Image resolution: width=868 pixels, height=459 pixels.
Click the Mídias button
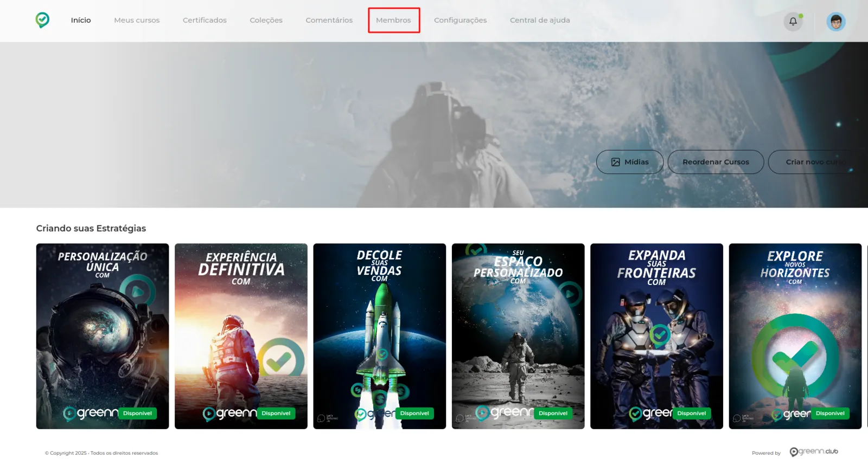coord(630,162)
